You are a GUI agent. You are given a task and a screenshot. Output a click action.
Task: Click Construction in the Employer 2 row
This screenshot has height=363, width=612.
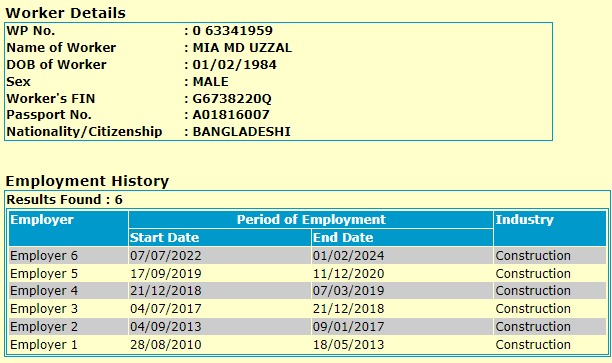(x=533, y=327)
